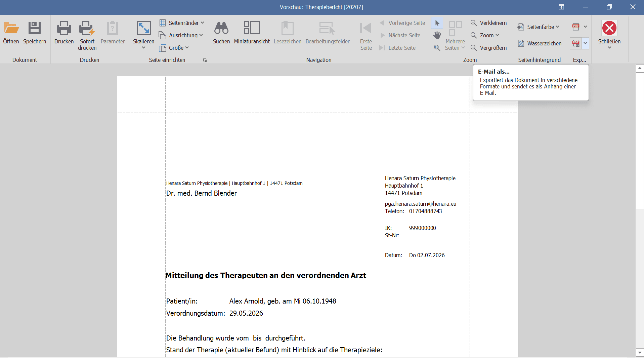Viewport: 644px width, 358px height.
Task: Click the sender line 'Henara Saturn Physiotherapie | Hauptbahnhof 1 | 14471 Potsdam'
Action: tap(234, 183)
